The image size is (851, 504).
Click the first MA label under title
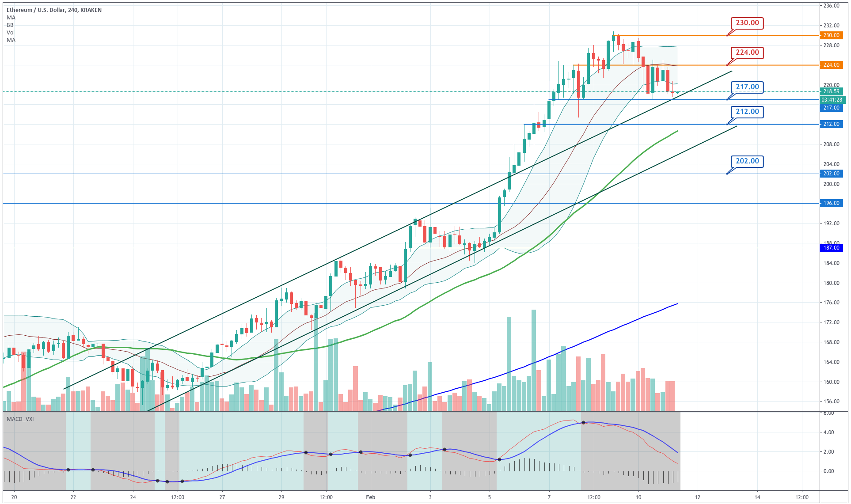pos(11,18)
